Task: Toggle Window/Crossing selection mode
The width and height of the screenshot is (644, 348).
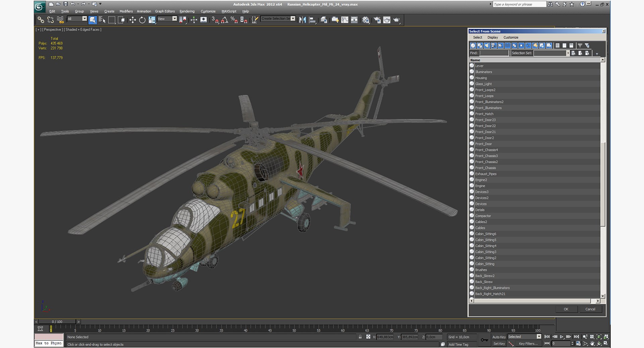Action: pos(121,20)
